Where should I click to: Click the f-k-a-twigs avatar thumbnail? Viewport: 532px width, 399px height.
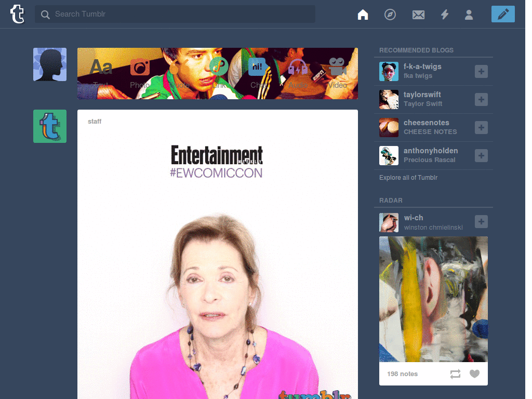click(389, 71)
